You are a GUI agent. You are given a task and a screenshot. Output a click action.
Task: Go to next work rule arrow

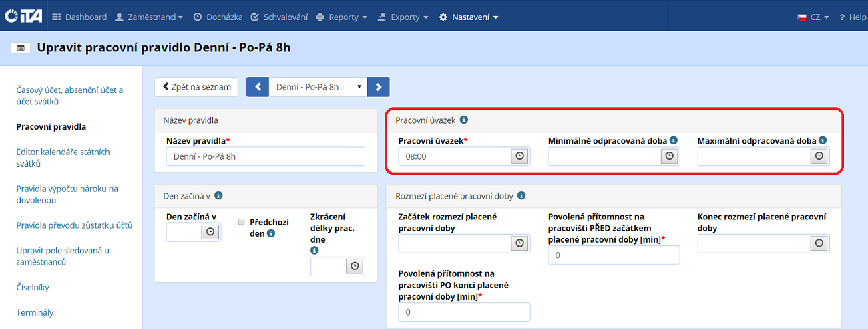point(379,87)
